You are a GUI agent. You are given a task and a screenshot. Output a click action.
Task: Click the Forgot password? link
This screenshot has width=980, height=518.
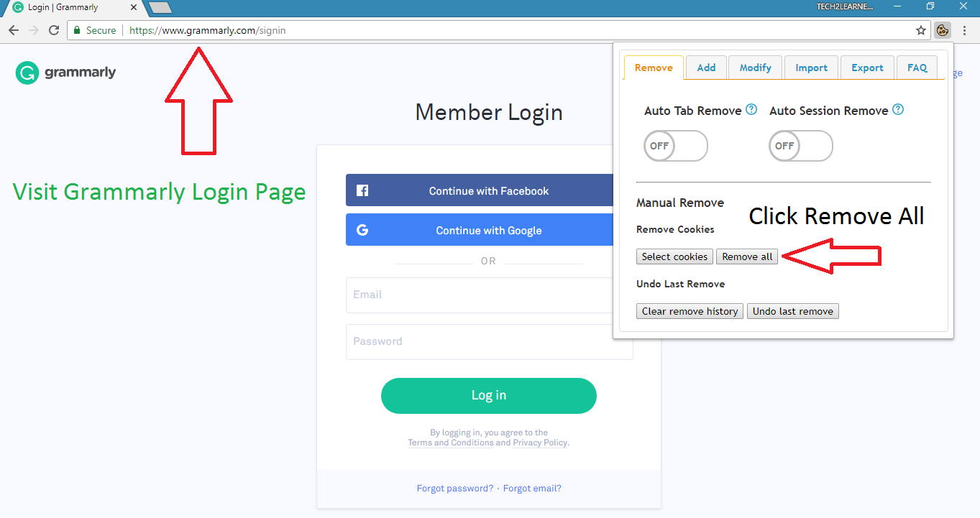click(455, 489)
